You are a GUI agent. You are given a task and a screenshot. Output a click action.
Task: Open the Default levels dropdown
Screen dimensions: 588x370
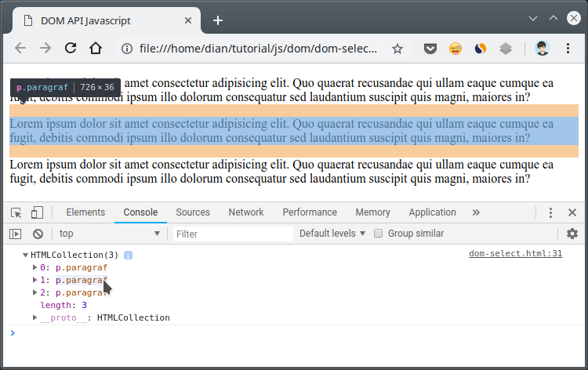pyautogui.click(x=332, y=234)
